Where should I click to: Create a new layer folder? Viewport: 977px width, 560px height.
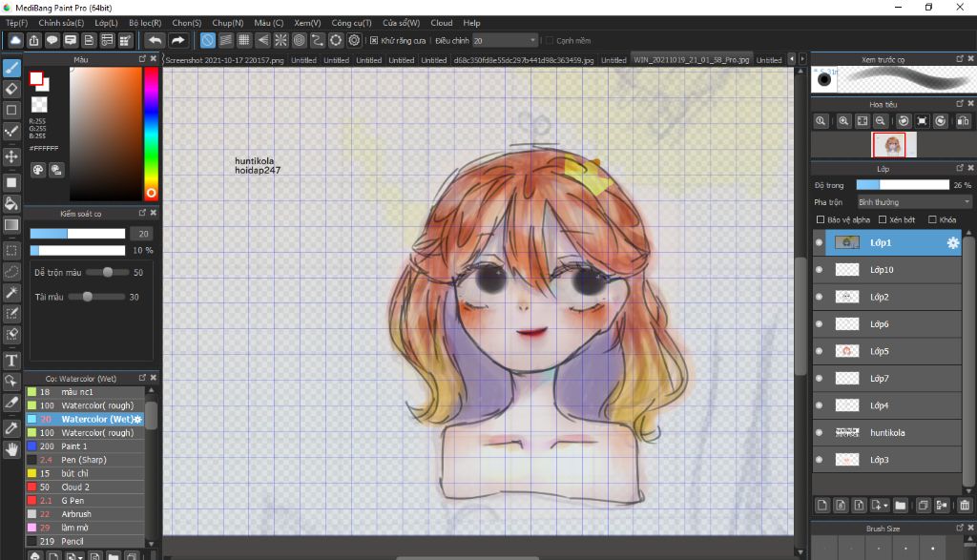(x=900, y=506)
